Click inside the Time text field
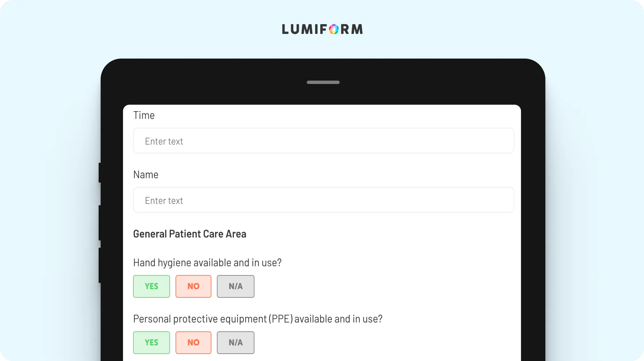Screen dimensions: 644x361 click(x=323, y=141)
